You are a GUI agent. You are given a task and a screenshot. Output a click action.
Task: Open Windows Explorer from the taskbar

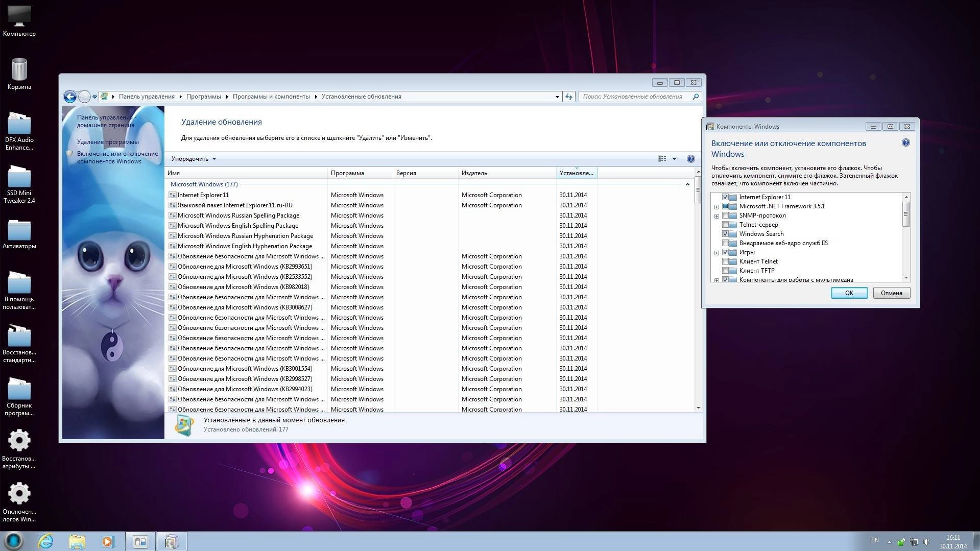click(x=77, y=541)
